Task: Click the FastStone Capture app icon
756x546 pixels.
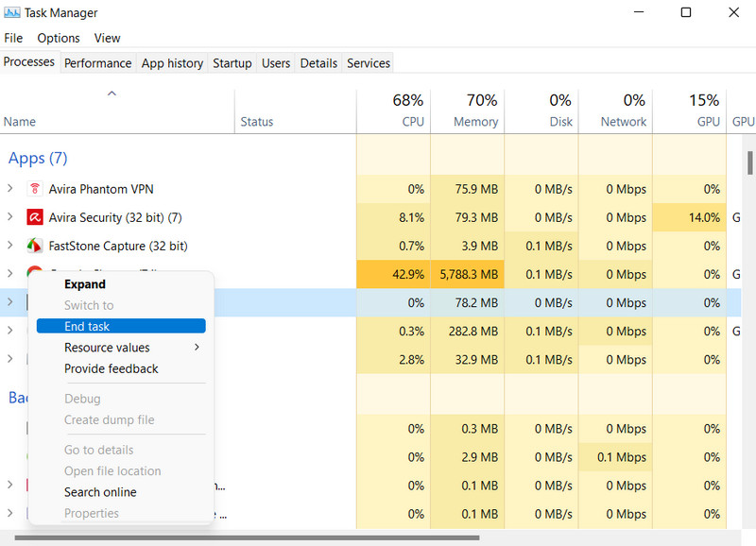Action: tap(35, 246)
